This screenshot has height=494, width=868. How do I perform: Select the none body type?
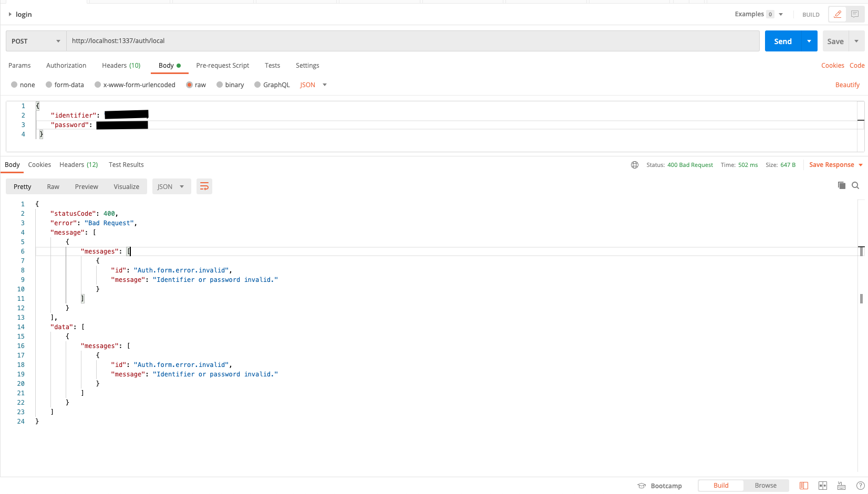[x=23, y=85]
